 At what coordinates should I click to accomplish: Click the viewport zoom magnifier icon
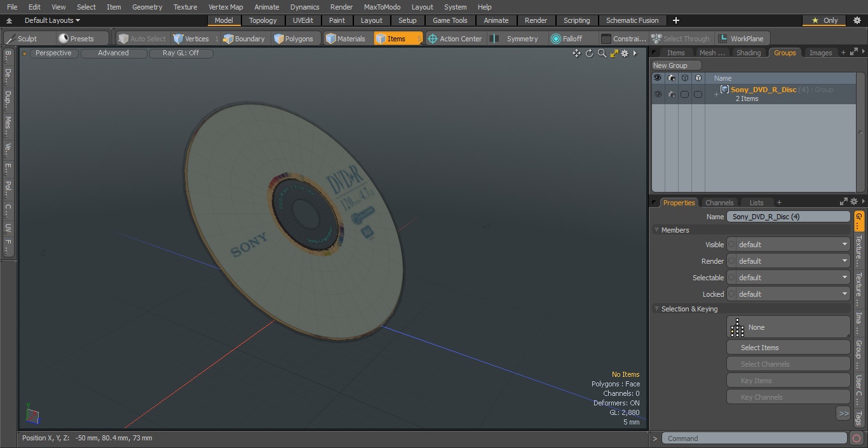click(602, 53)
